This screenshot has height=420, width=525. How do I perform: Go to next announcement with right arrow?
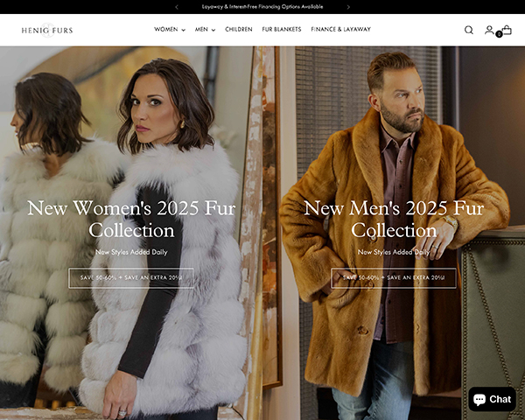(x=348, y=7)
